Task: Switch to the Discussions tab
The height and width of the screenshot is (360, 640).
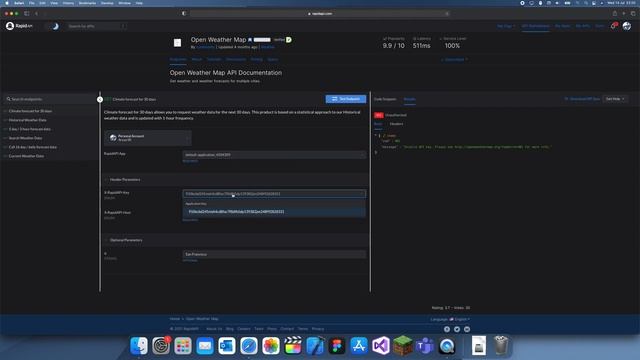Action: tap(236, 59)
